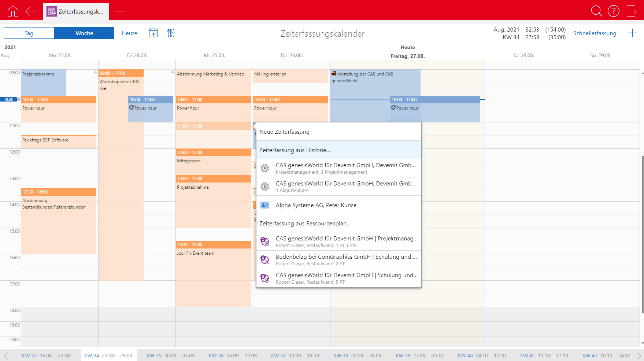This screenshot has height=361, width=644.
Task: Expand earlier entries arrow in the Tuesday column
Action: click(x=173, y=72)
